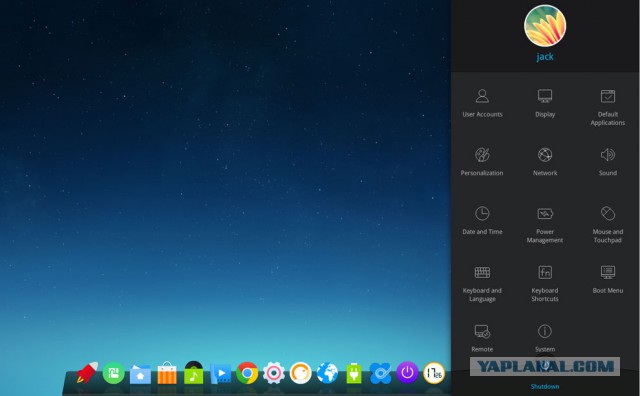Launch the blue video player dock icon

[220, 374]
